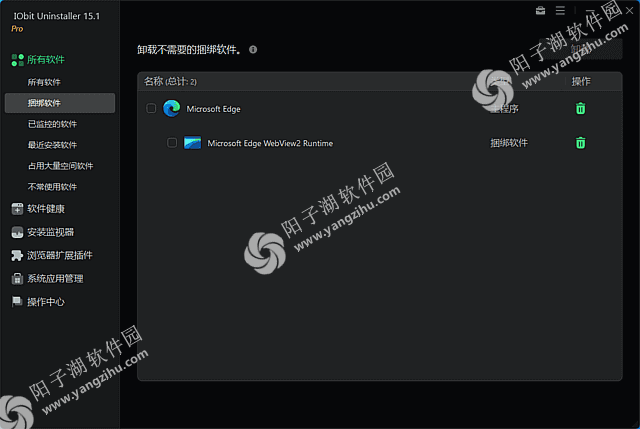Show 最近安装软件
This screenshot has width=640, height=429.
tap(52, 145)
